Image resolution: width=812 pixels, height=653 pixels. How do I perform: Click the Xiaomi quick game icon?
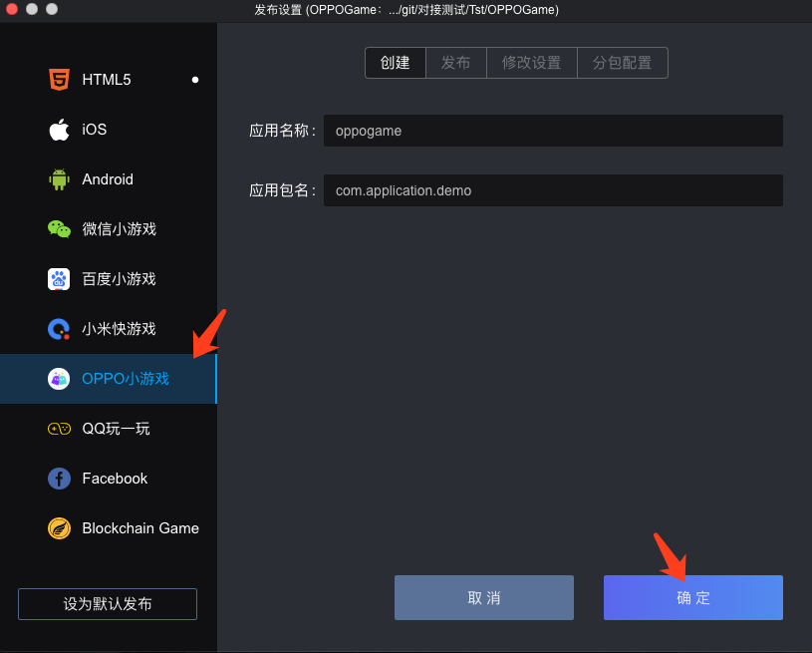(x=59, y=329)
